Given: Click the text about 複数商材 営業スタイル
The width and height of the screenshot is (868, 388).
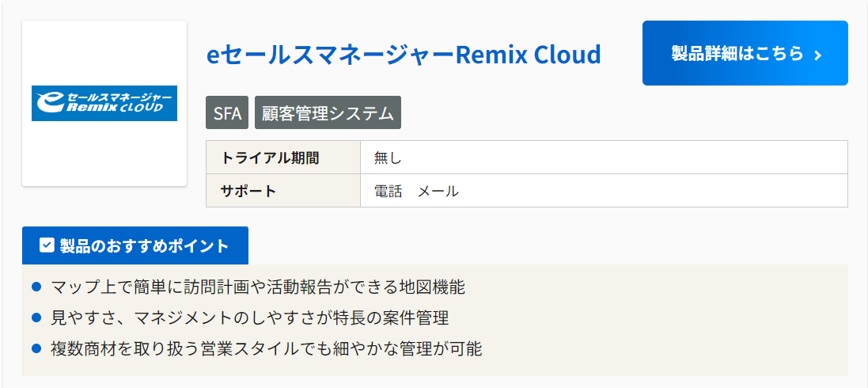Looking at the screenshot, I should tap(267, 349).
